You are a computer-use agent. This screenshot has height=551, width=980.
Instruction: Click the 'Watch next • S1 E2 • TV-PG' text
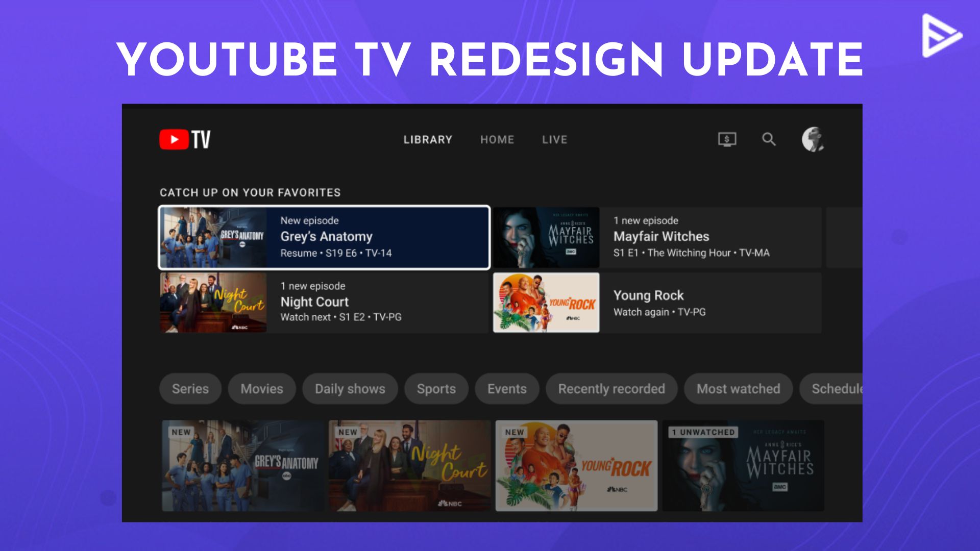click(341, 317)
